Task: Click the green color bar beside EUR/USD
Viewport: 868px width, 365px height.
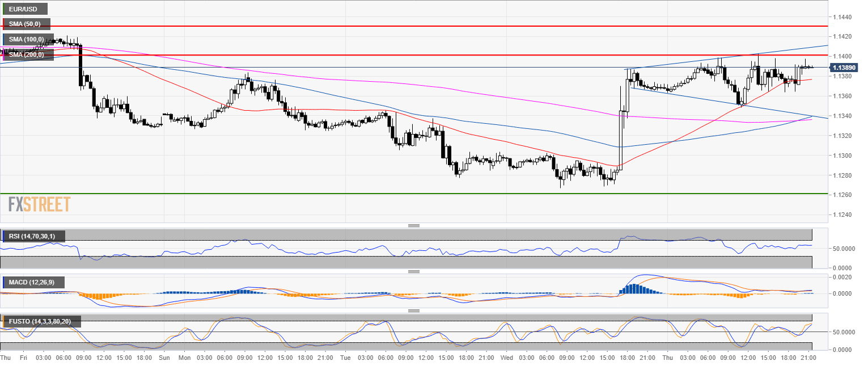Action: [x=3, y=9]
